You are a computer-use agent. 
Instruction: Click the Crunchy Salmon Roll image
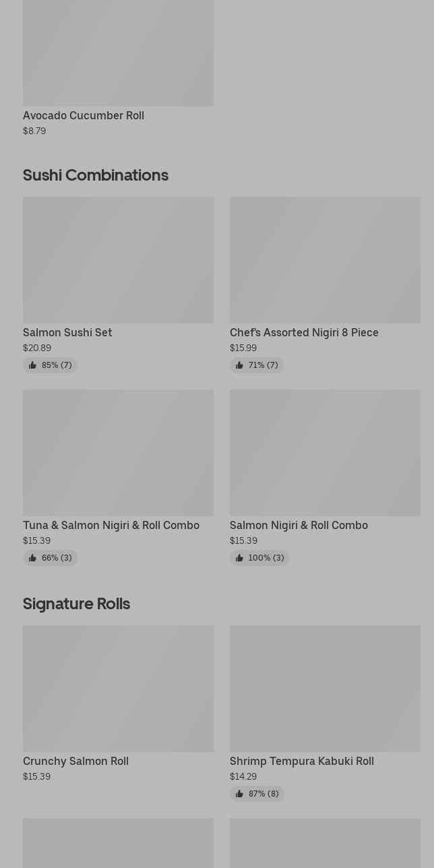click(x=118, y=689)
